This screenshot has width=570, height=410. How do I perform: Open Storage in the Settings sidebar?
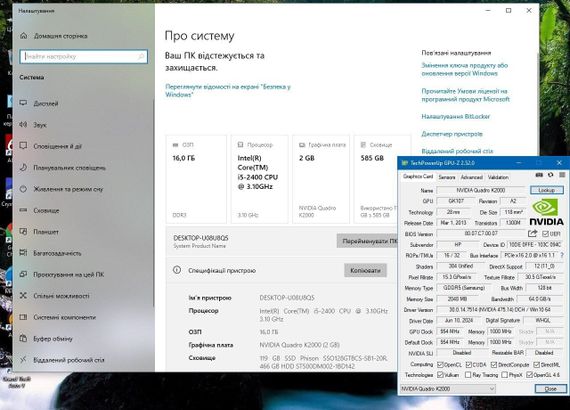coord(39,210)
